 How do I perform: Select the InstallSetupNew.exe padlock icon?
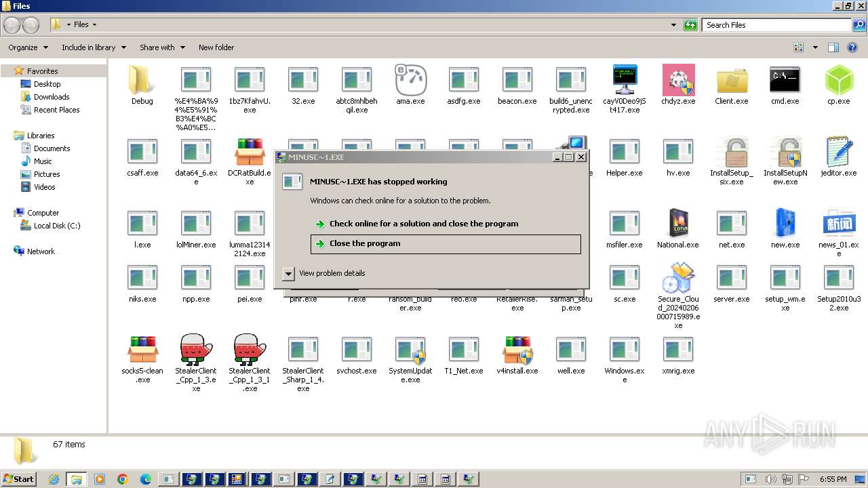(785, 152)
